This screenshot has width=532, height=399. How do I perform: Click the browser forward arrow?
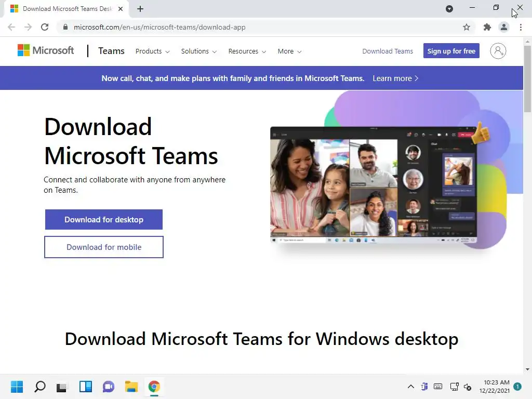point(28,27)
